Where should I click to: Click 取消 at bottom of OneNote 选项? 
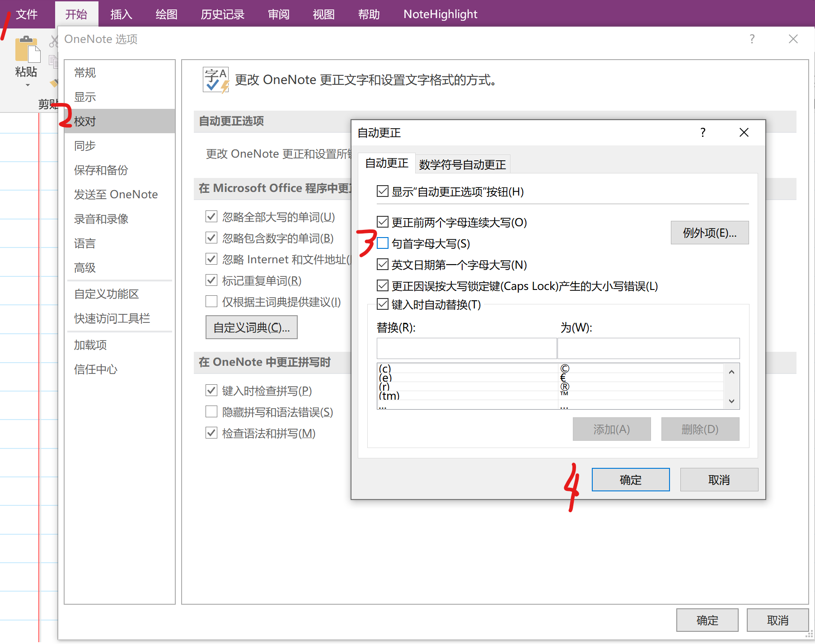click(x=778, y=620)
